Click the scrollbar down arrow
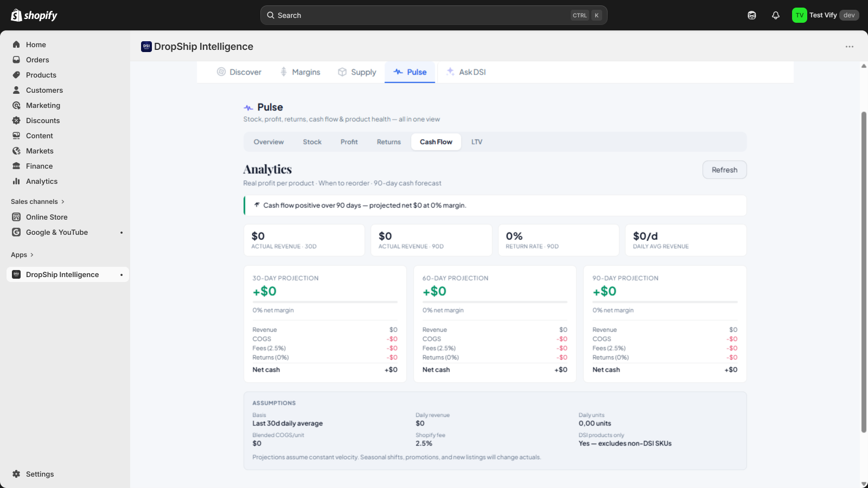 click(864, 484)
